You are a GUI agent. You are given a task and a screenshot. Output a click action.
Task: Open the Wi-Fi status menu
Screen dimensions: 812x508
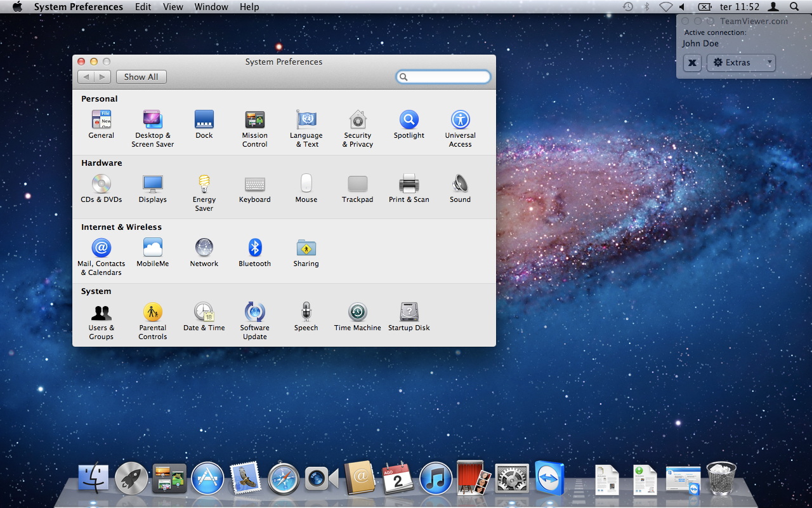coord(665,7)
